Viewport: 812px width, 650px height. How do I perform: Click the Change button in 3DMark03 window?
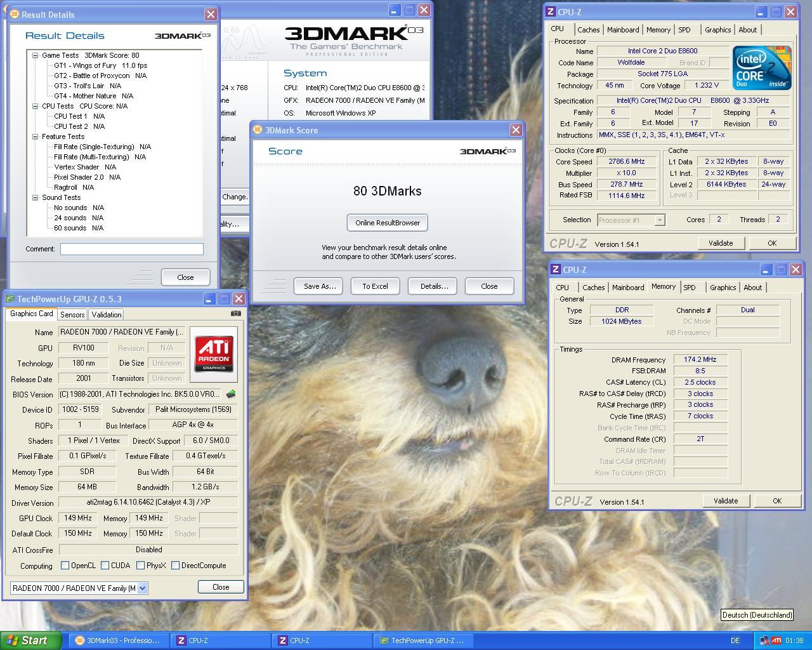[235, 197]
